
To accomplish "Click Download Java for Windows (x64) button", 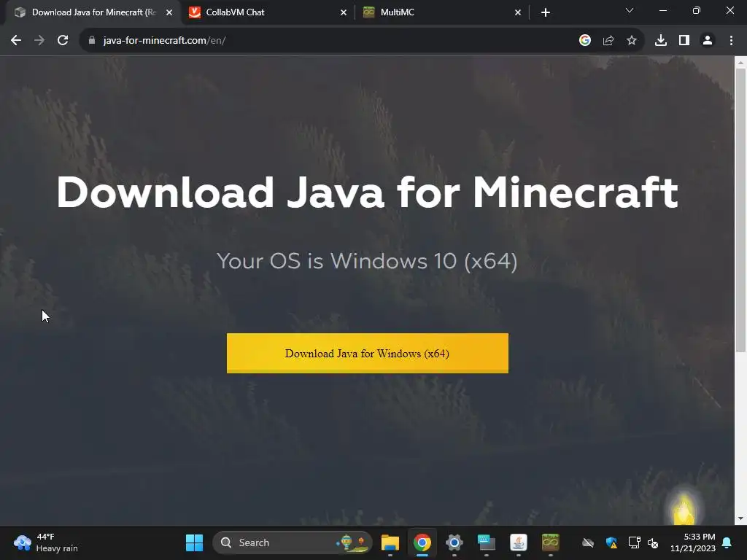I will (x=368, y=354).
